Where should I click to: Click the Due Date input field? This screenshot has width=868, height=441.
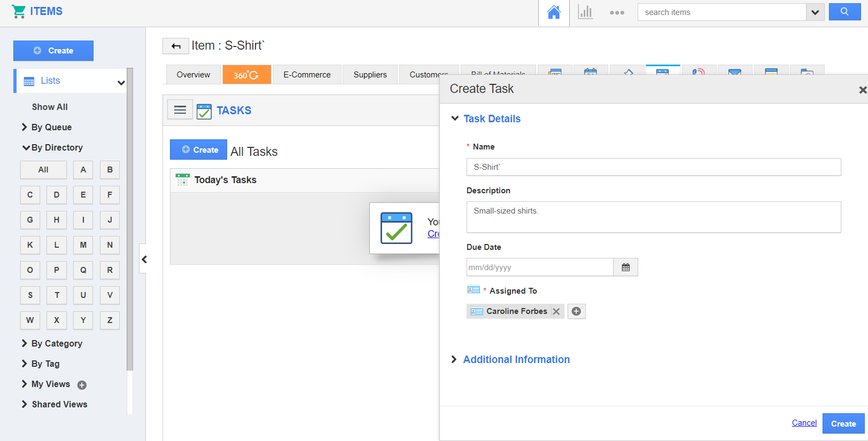[540, 267]
